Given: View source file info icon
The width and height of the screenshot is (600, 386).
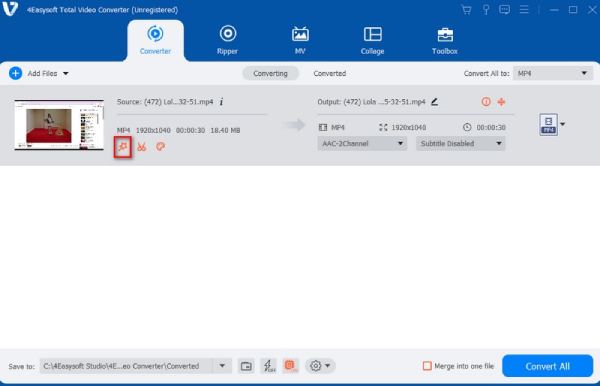Looking at the screenshot, I should 222,102.
